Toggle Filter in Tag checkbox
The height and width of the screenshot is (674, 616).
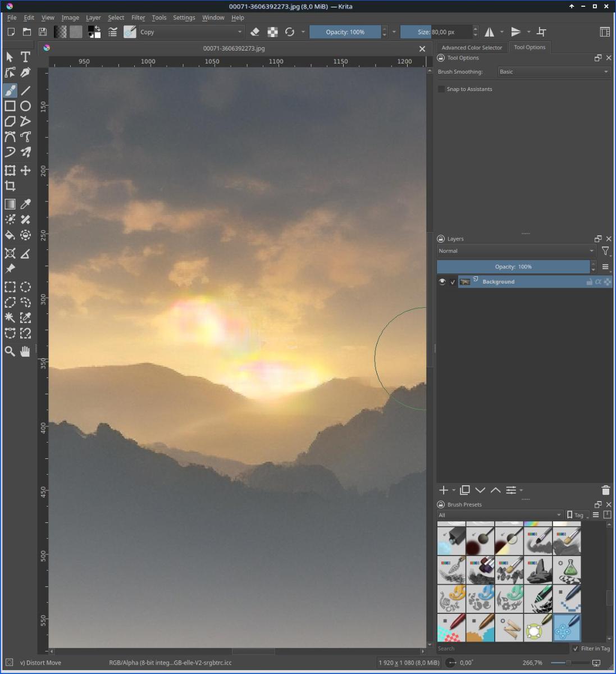coord(575,648)
